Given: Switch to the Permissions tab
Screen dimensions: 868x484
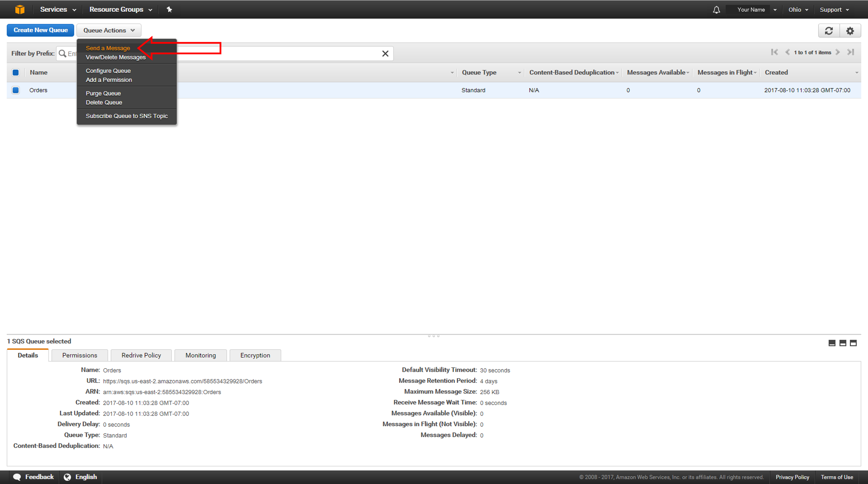Looking at the screenshot, I should (79, 355).
